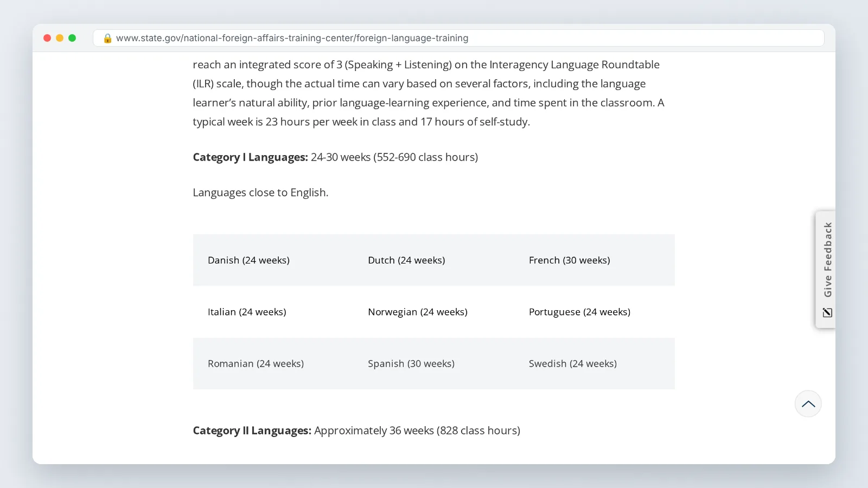This screenshot has height=488, width=868.
Task: Click the green maximize window button
Action: (x=72, y=38)
